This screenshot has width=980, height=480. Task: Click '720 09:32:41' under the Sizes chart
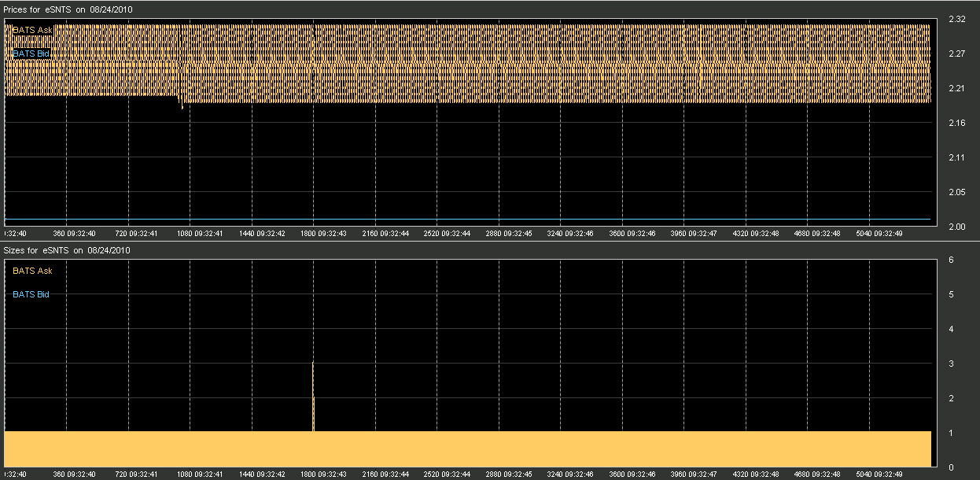tap(135, 474)
